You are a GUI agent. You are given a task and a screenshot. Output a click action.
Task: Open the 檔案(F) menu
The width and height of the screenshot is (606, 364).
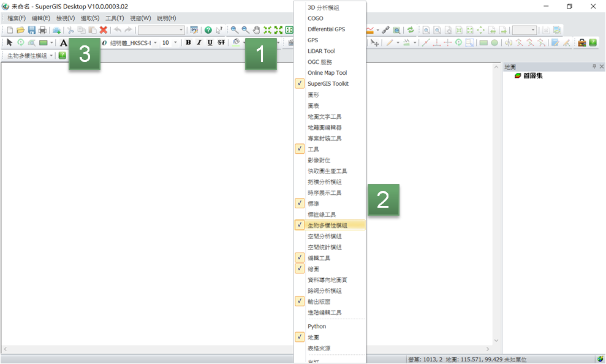(17, 18)
